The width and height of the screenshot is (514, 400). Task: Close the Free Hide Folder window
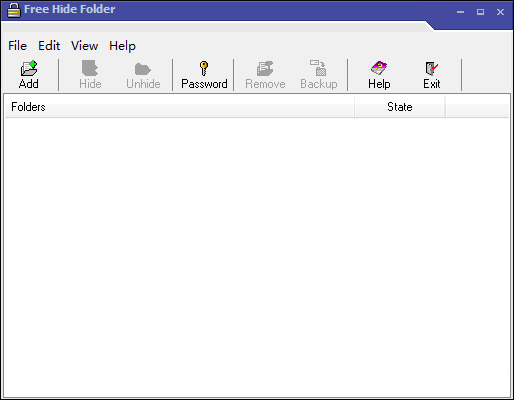[x=500, y=12]
